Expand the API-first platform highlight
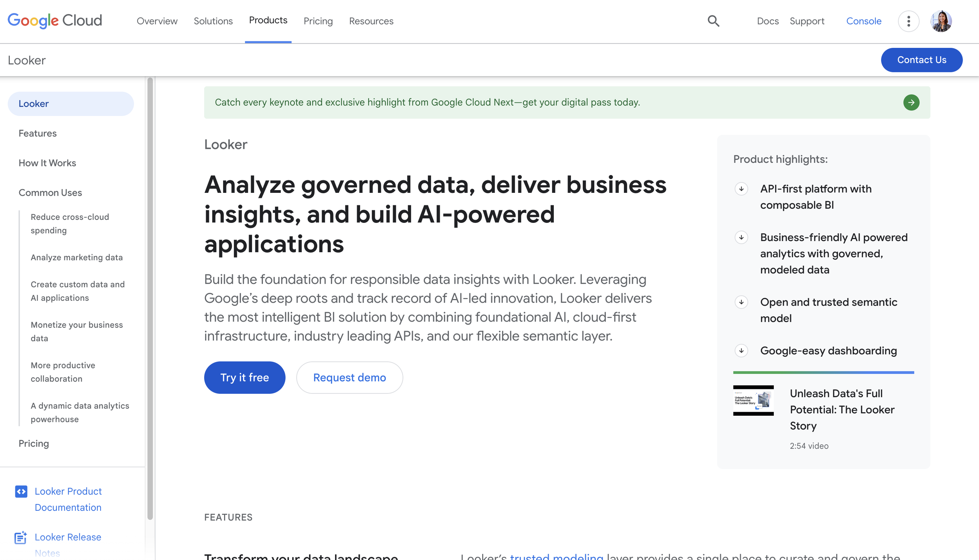 click(x=741, y=189)
